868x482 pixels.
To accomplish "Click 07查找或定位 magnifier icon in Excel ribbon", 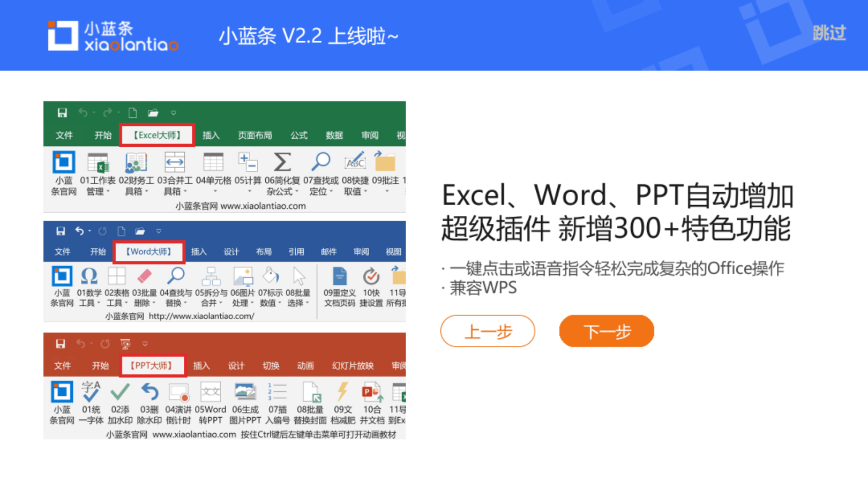I will [320, 162].
